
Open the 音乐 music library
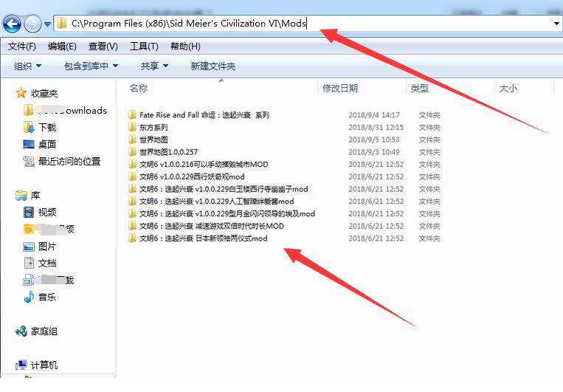pos(46,297)
